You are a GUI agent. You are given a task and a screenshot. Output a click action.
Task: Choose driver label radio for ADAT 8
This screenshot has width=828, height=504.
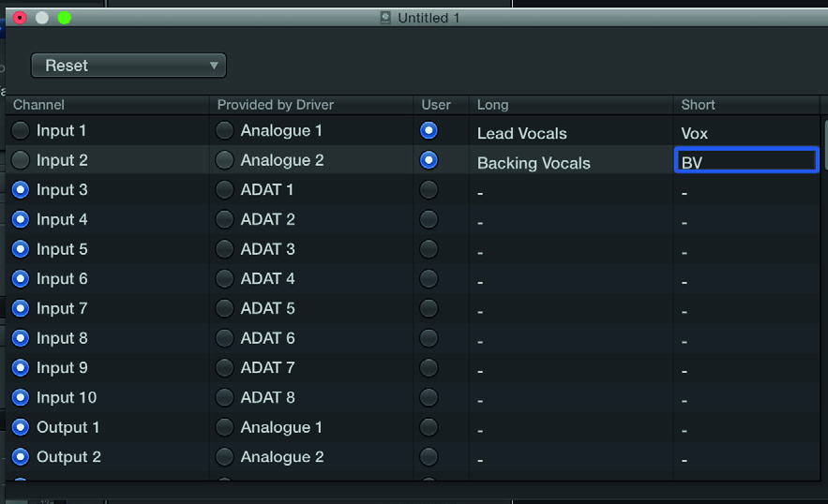[224, 397]
